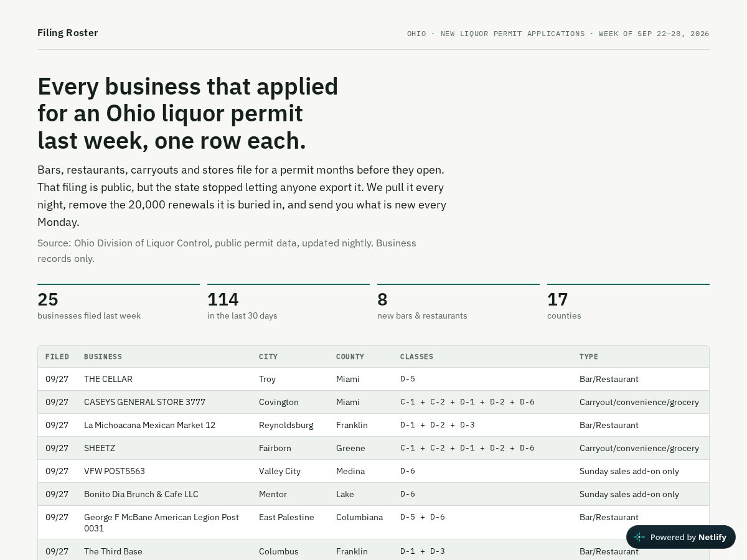
Task: Click the 25 businesses filed last week stat
Action: tap(118, 304)
